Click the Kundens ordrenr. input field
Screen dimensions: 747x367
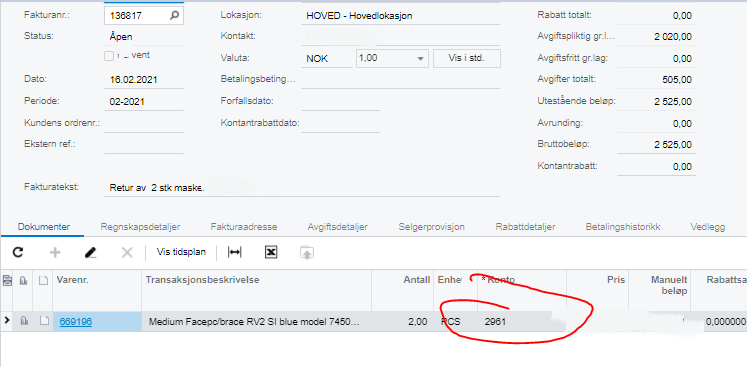[x=143, y=123]
